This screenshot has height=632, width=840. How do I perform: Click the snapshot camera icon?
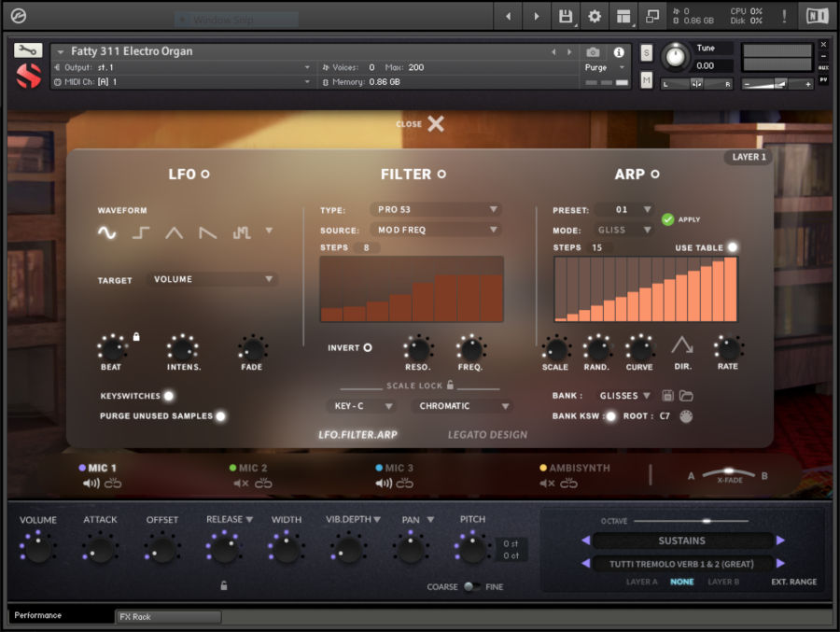[592, 53]
